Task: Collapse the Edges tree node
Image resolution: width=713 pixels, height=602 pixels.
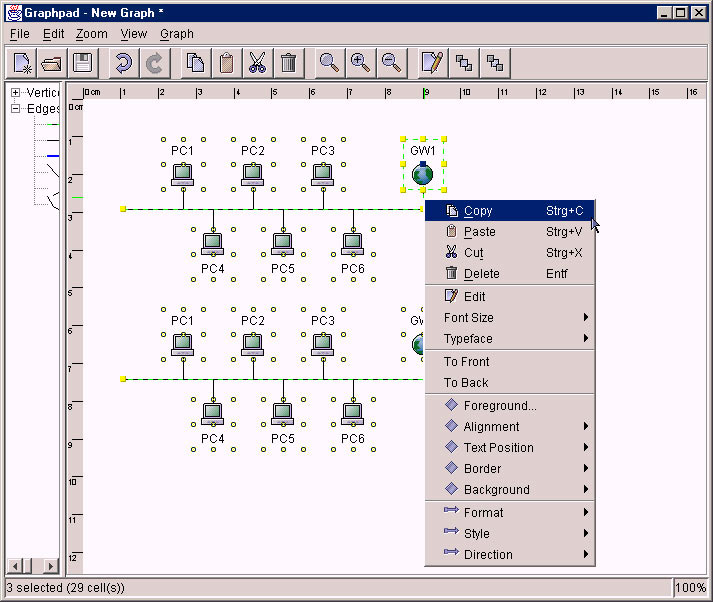Action: pyautogui.click(x=16, y=109)
